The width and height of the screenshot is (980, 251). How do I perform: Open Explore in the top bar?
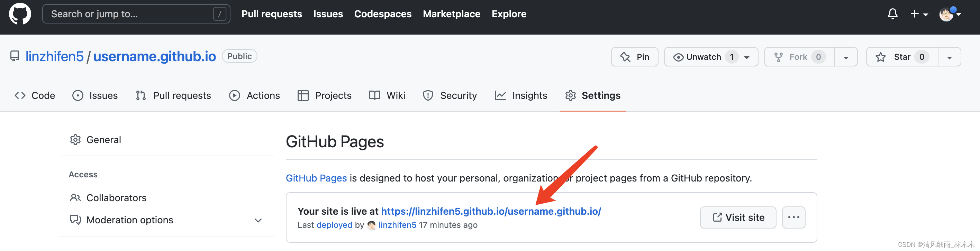pyautogui.click(x=509, y=14)
